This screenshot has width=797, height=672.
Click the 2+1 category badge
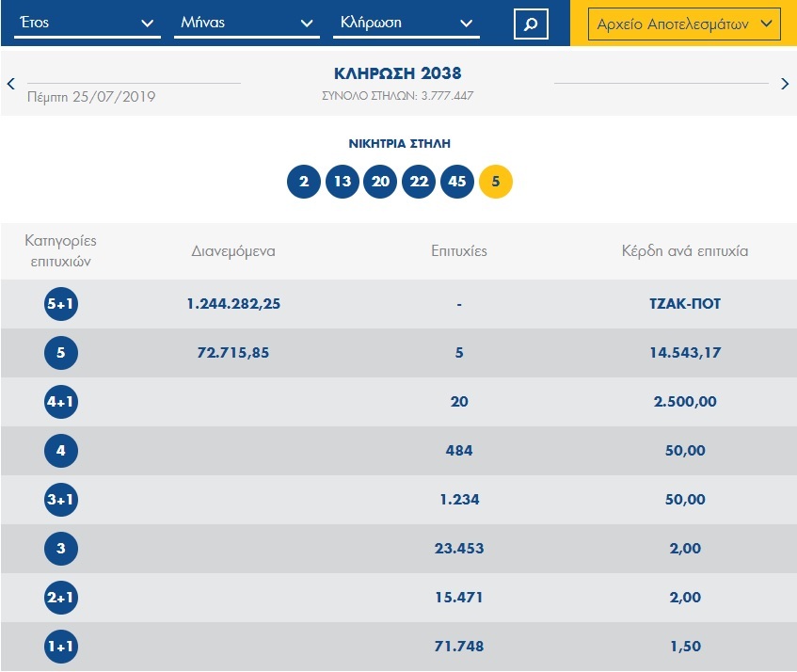[x=61, y=598]
